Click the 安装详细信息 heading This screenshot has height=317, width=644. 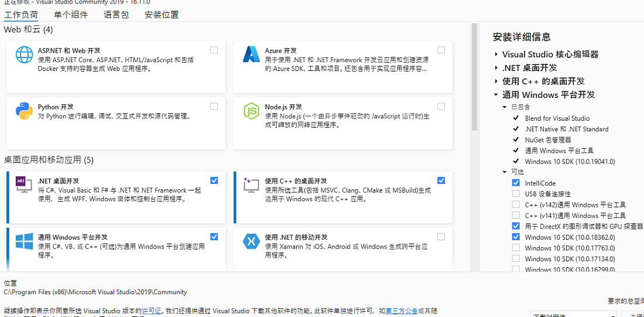pos(522,37)
